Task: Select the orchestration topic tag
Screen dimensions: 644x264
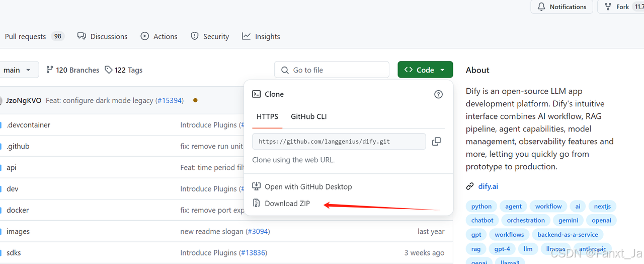Action: [526, 220]
